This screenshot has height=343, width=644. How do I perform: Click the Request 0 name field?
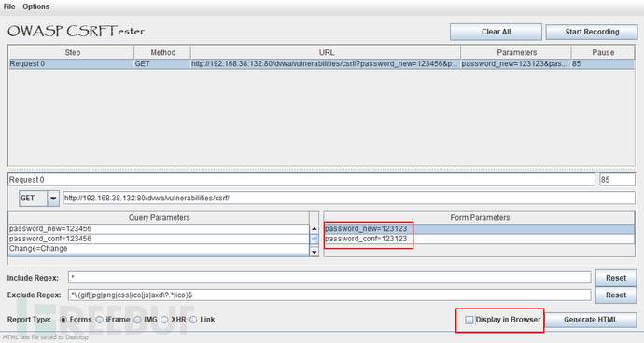[x=301, y=180]
